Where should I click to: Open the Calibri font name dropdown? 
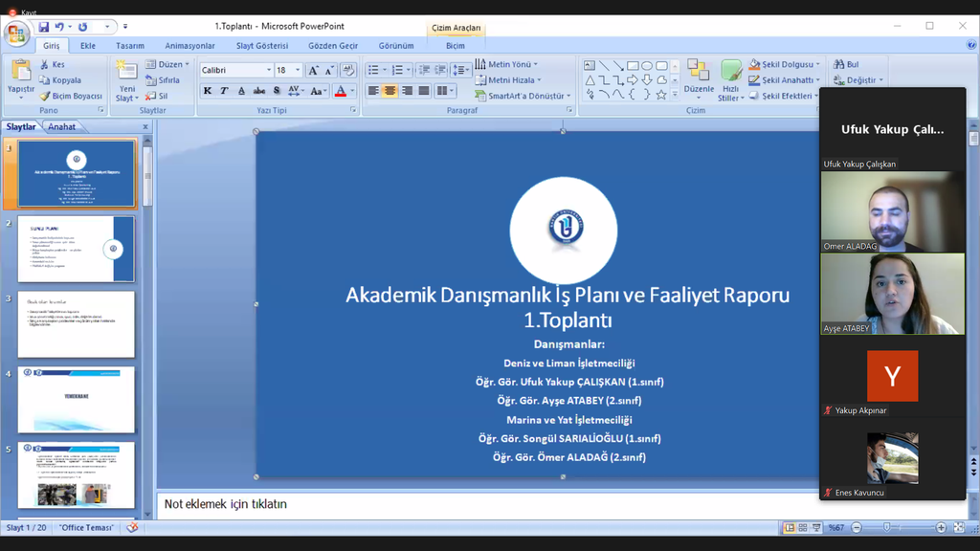269,70
